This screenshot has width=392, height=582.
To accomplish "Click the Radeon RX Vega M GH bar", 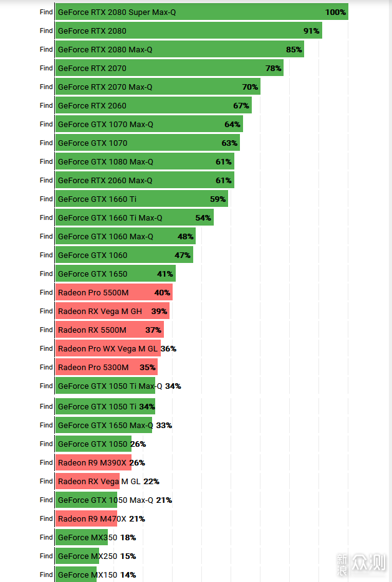I will pos(112,311).
